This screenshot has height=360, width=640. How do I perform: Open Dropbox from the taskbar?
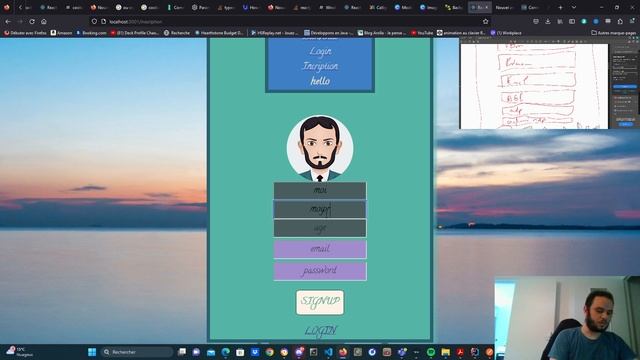(255, 352)
